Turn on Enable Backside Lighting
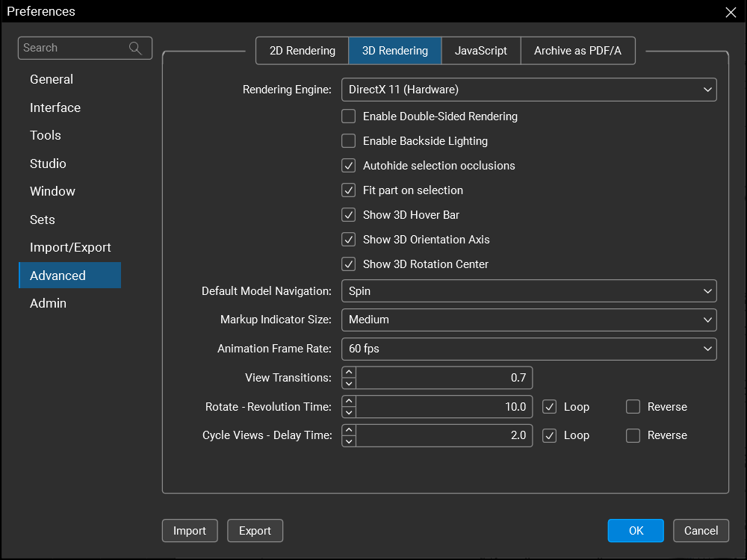747x560 pixels. 349,141
